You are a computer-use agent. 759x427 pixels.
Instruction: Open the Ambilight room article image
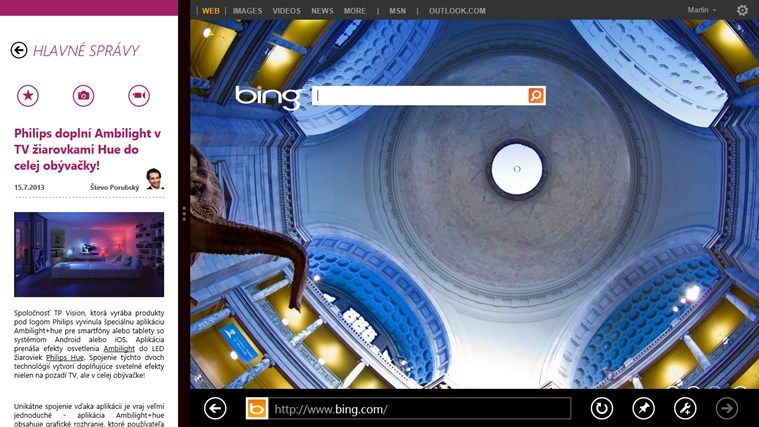click(89, 254)
